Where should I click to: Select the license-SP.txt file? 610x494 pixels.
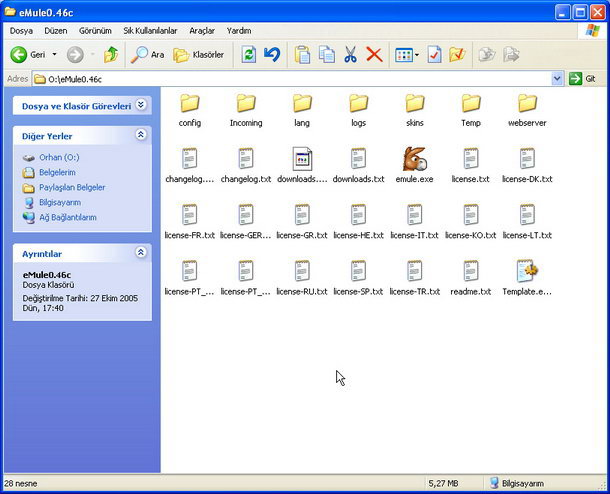[358, 278]
